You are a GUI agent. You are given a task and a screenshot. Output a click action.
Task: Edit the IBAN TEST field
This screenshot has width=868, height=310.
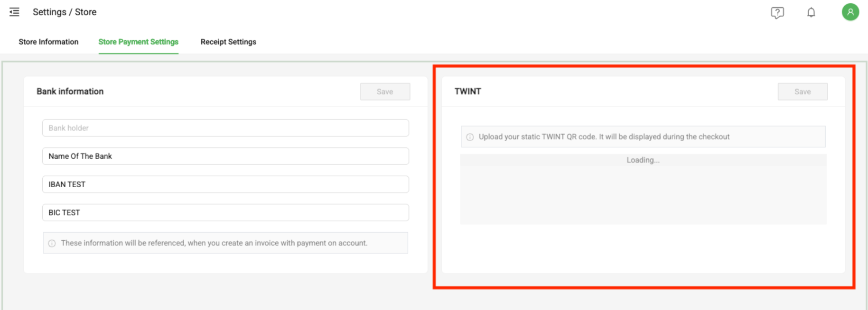click(225, 184)
